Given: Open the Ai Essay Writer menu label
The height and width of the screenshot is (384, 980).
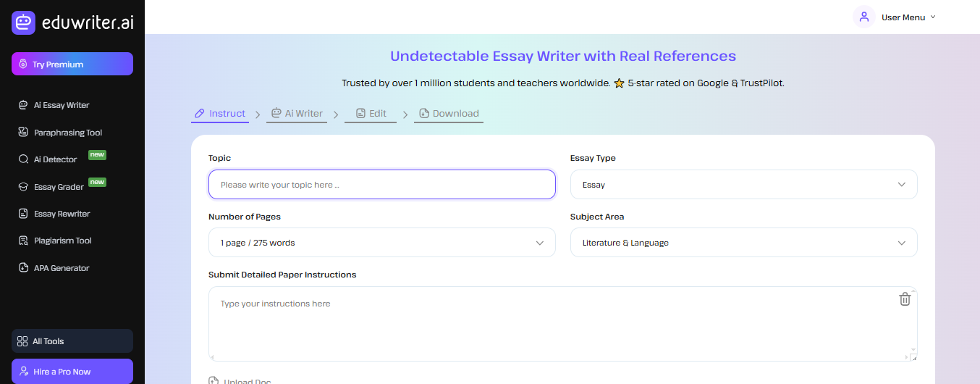Looking at the screenshot, I should pyautogui.click(x=62, y=105).
